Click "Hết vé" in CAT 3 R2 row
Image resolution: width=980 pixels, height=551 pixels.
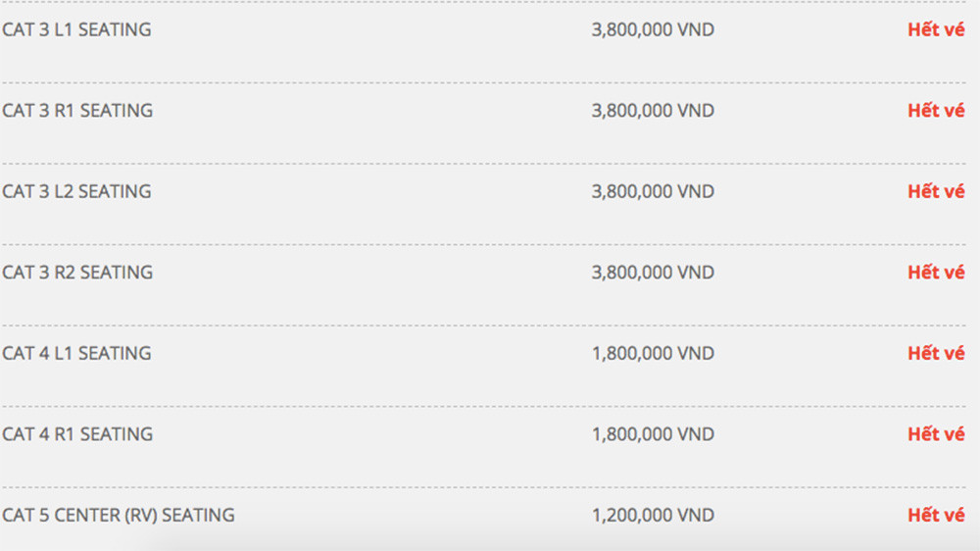[936, 273]
